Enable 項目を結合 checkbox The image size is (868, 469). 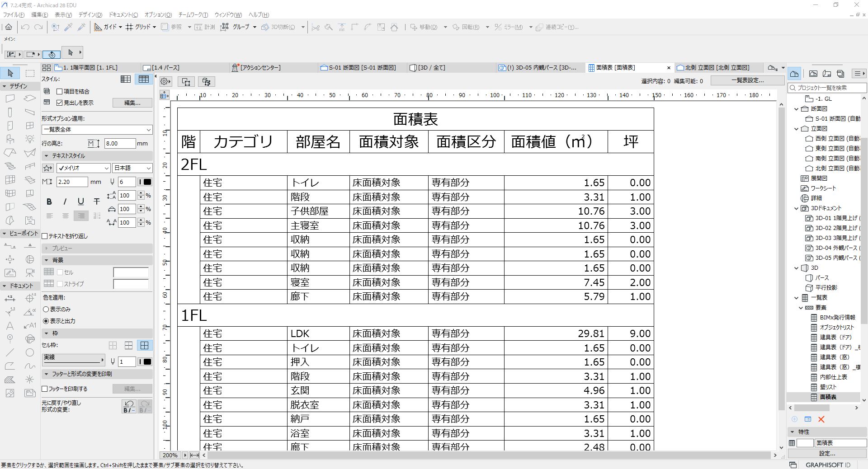[x=59, y=91]
